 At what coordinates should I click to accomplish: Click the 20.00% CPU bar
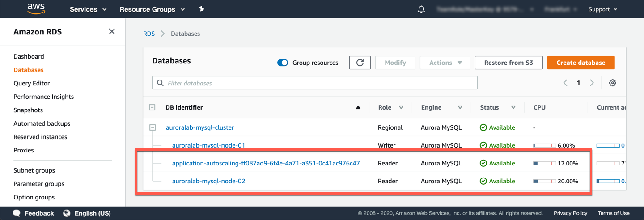pyautogui.click(x=545, y=181)
